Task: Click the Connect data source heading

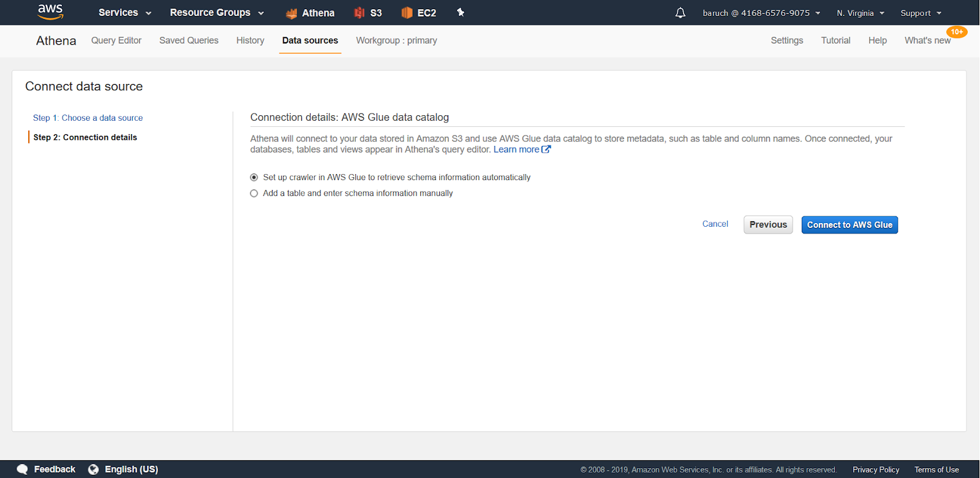Action: click(x=84, y=86)
